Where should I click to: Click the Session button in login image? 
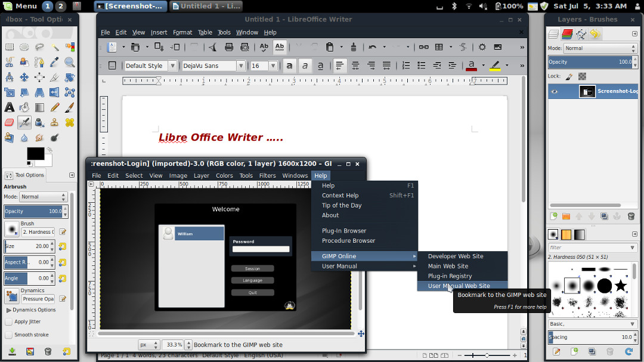(x=253, y=269)
